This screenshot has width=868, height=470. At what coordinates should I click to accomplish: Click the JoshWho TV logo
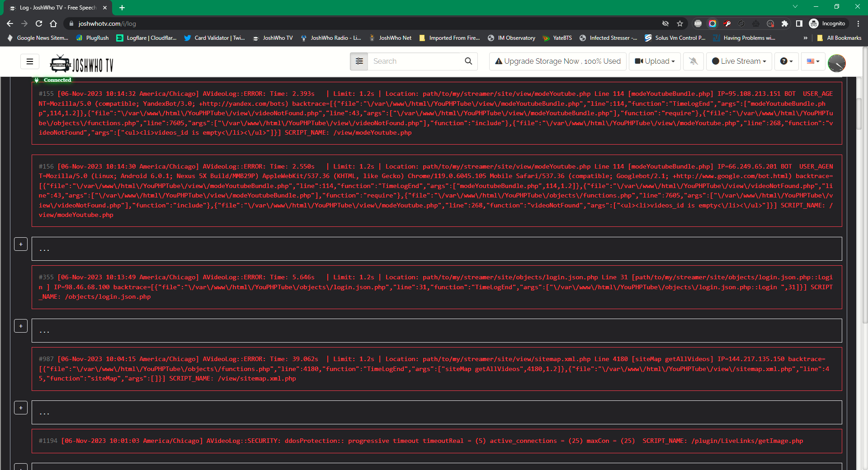(x=81, y=63)
